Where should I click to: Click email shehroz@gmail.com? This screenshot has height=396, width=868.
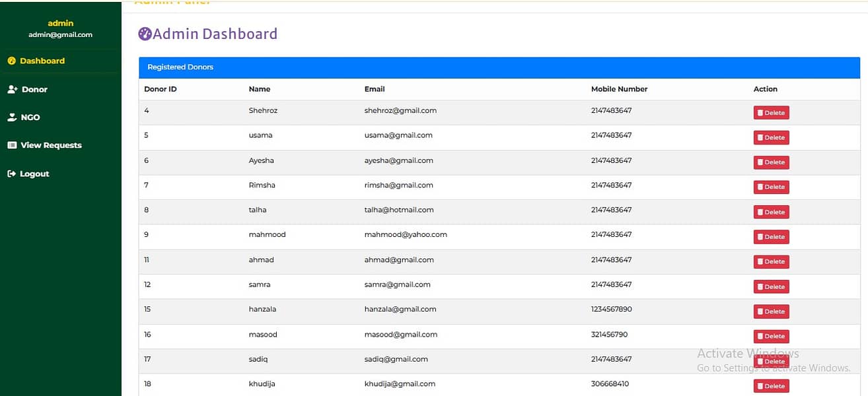coord(400,110)
